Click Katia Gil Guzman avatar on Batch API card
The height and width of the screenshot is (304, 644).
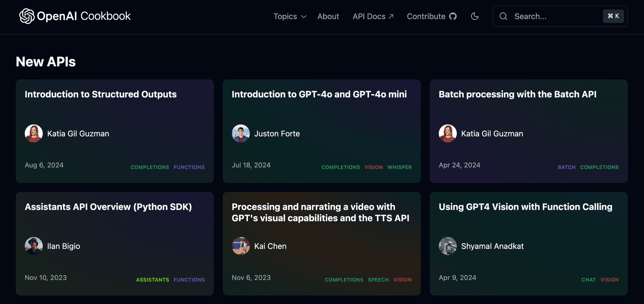(448, 134)
